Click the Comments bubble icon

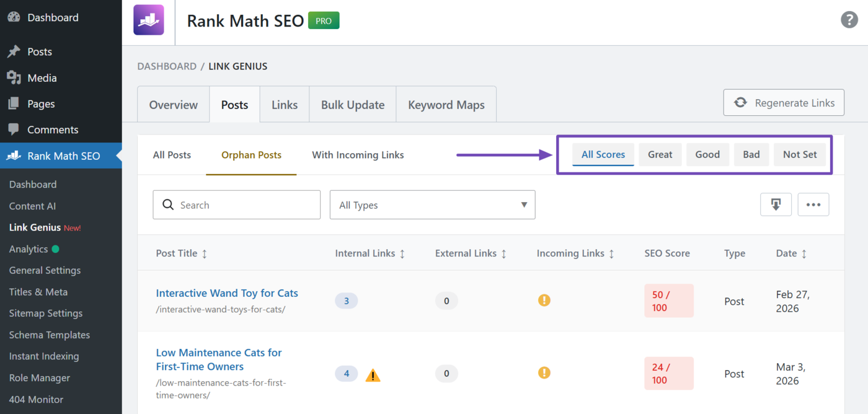14,130
